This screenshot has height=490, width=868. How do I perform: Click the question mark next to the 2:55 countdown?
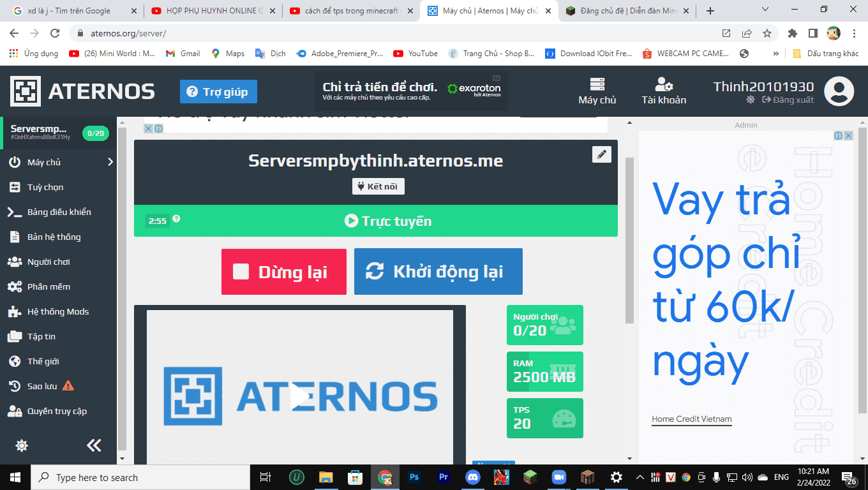pyautogui.click(x=176, y=219)
